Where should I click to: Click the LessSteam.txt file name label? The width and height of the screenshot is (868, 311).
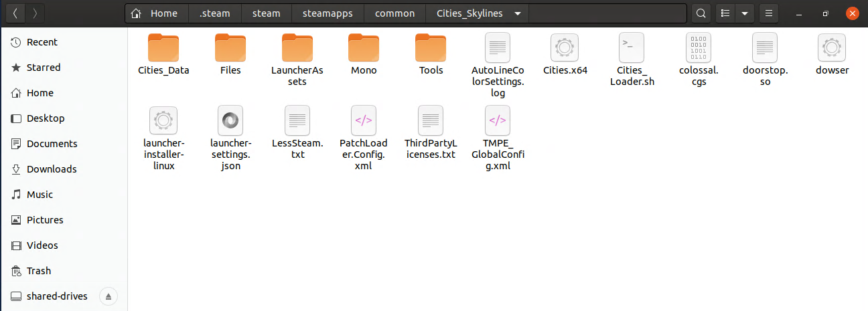click(x=298, y=148)
